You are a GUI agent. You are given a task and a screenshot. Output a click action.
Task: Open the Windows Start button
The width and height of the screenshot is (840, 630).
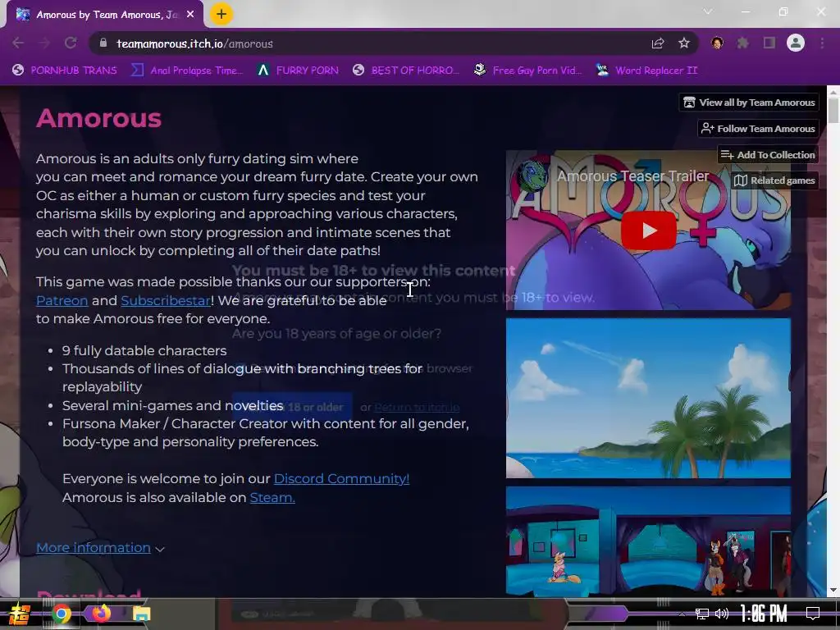(x=20, y=614)
